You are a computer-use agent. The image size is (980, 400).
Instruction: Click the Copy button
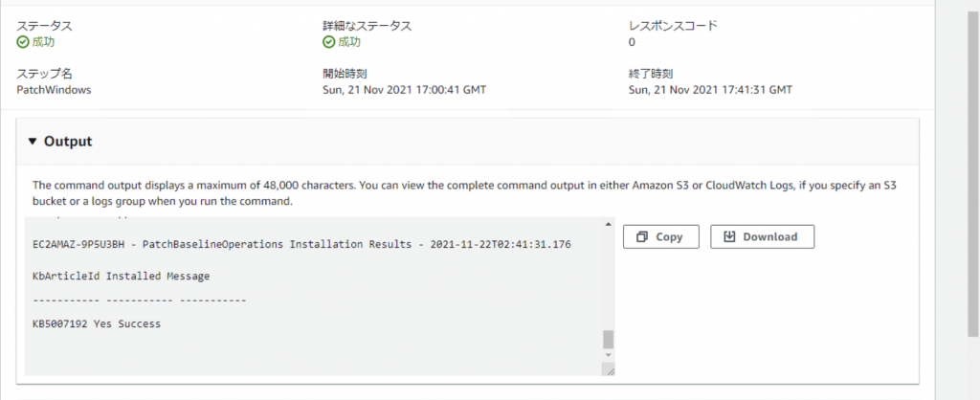tap(660, 237)
